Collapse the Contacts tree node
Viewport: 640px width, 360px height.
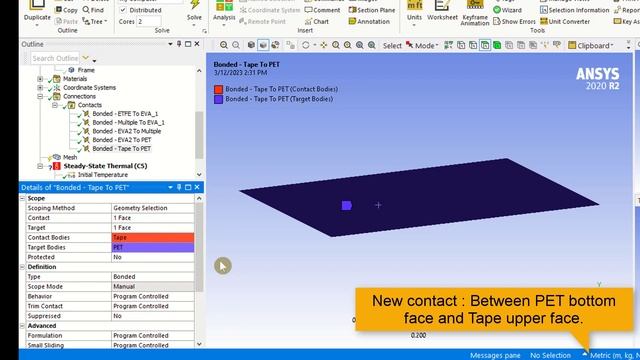click(55, 105)
